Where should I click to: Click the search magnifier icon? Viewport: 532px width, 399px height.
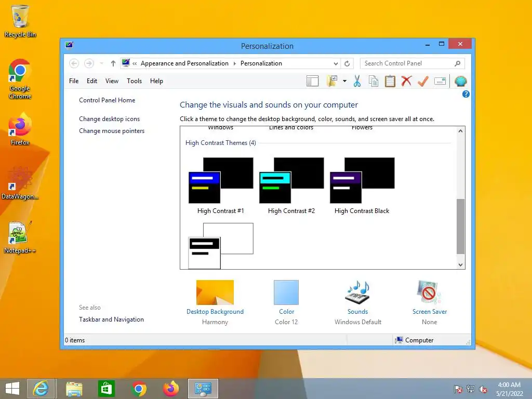pyautogui.click(x=457, y=63)
